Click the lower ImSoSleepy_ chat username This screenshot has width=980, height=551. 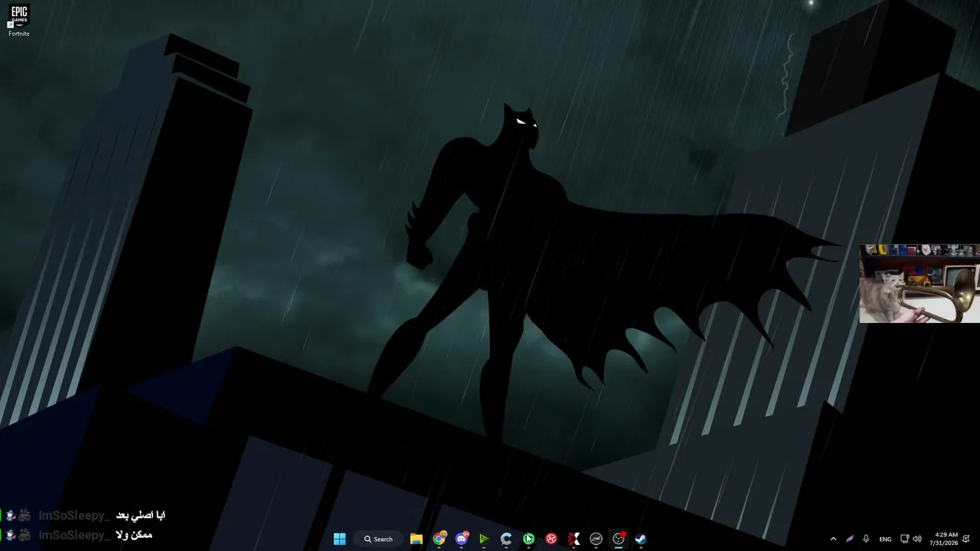pos(75,535)
